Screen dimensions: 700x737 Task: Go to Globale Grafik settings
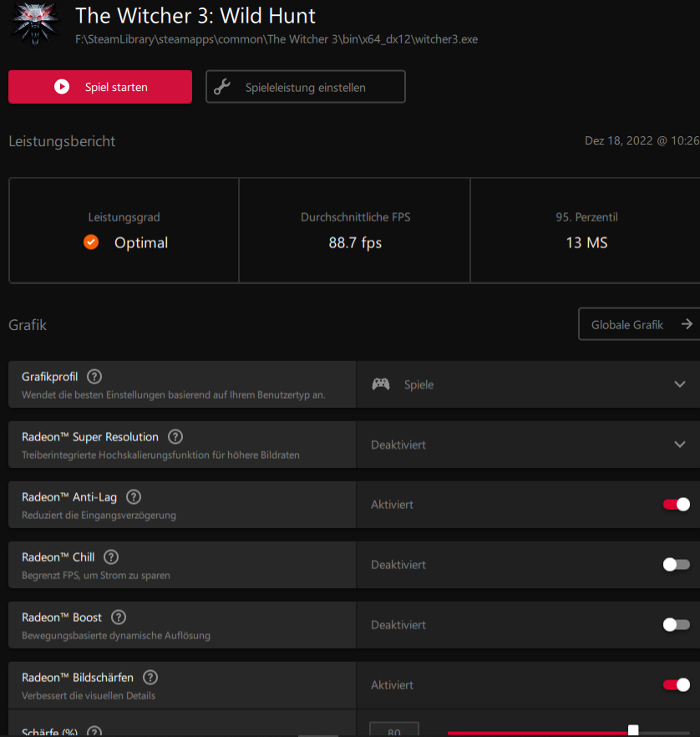coord(639,324)
